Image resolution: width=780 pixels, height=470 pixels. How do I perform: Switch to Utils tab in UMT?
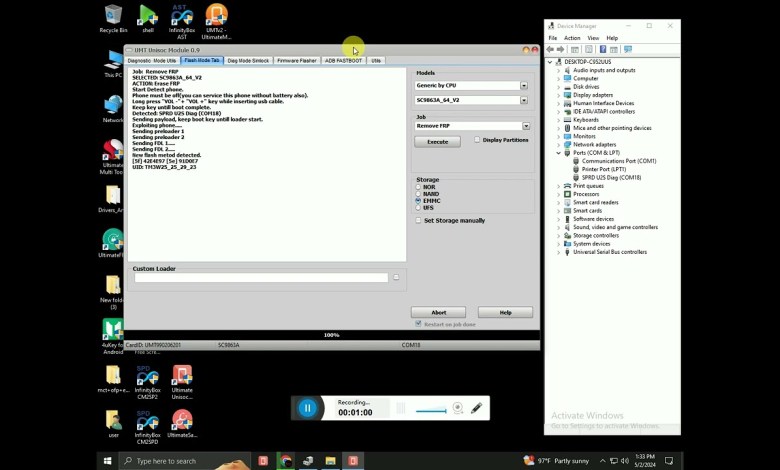(x=376, y=61)
